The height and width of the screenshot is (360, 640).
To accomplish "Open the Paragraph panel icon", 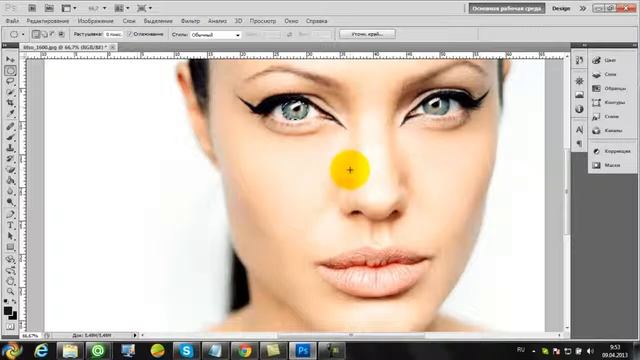I will (579, 144).
